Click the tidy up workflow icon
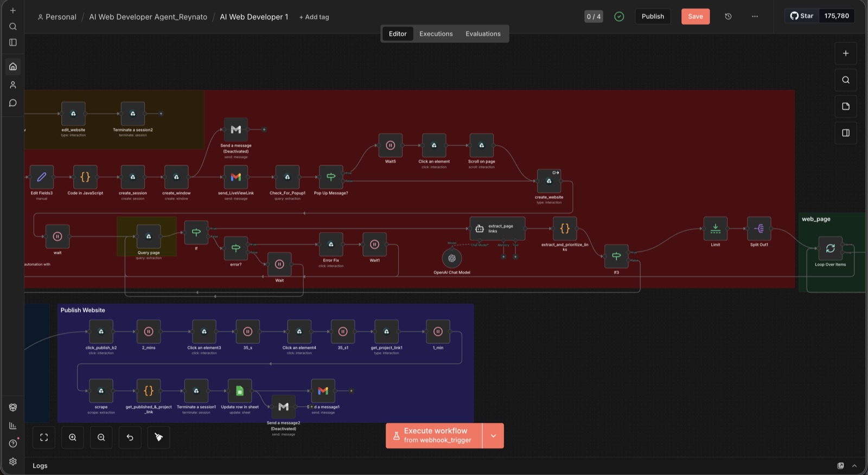This screenshot has height=475, width=868. [x=159, y=438]
